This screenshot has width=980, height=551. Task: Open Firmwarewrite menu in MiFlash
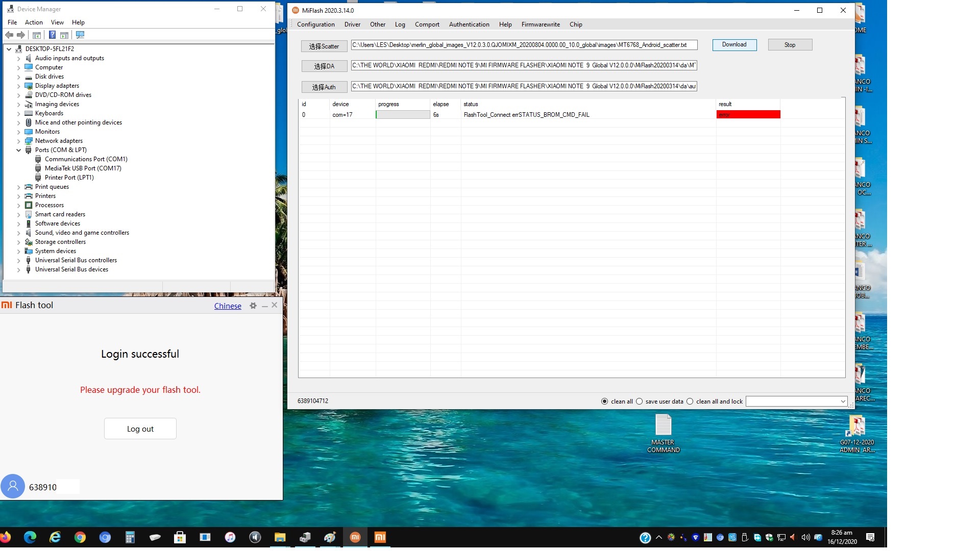(x=541, y=24)
